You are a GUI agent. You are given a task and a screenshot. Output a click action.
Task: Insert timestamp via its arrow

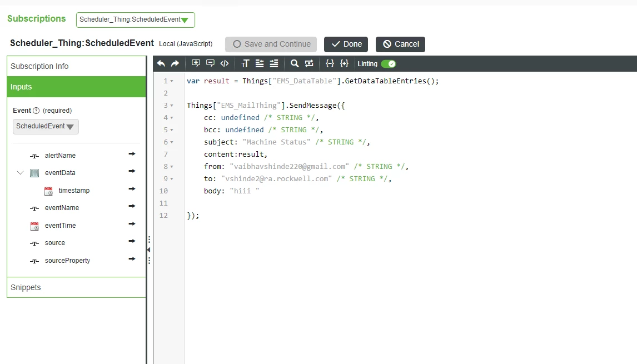coord(132,189)
